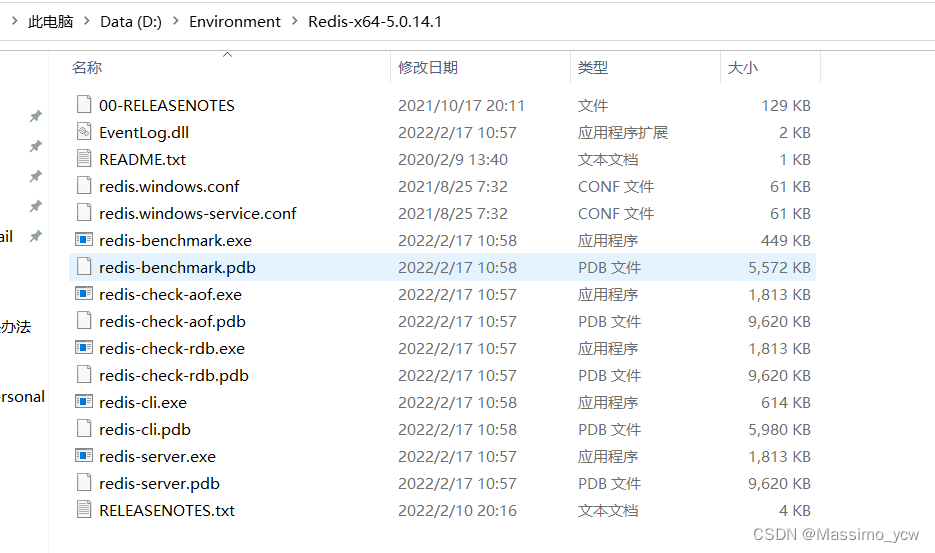This screenshot has height=553, width=935.
Task: Click the 614 KB size value
Action: coord(785,403)
